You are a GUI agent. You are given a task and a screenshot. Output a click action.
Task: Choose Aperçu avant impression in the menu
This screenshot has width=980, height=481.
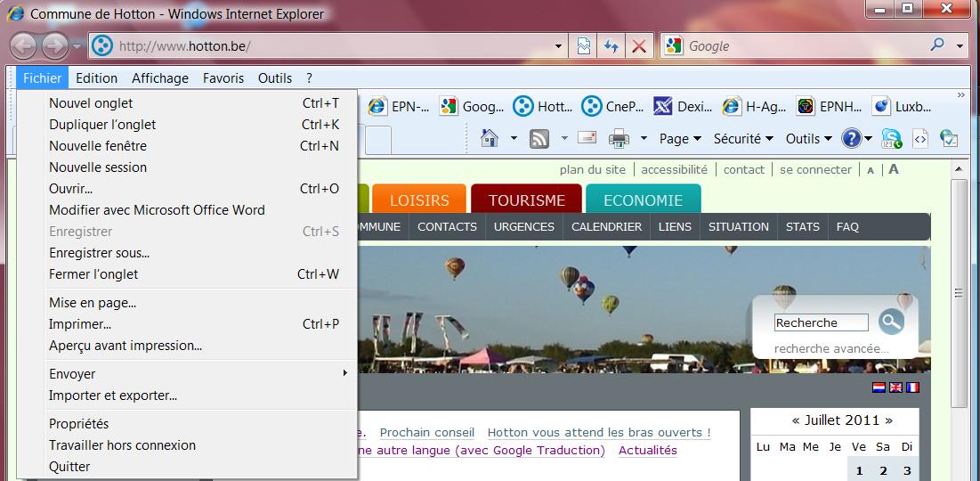point(126,346)
